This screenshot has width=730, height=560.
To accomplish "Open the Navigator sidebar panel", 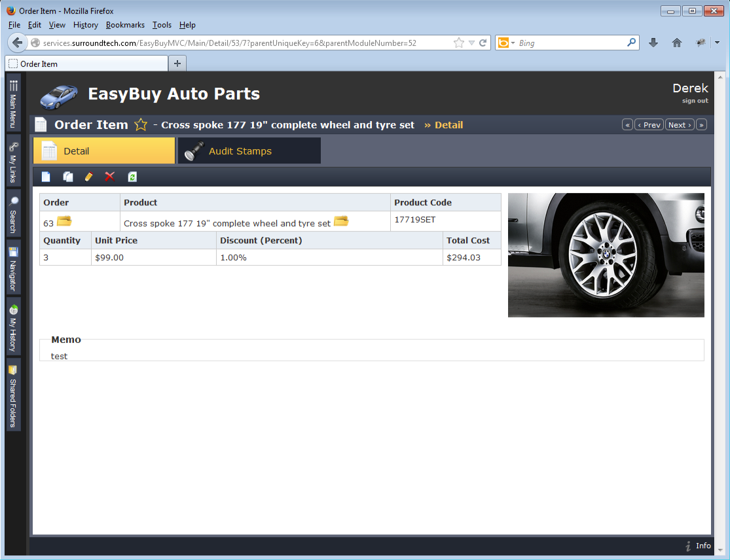I will click(14, 270).
